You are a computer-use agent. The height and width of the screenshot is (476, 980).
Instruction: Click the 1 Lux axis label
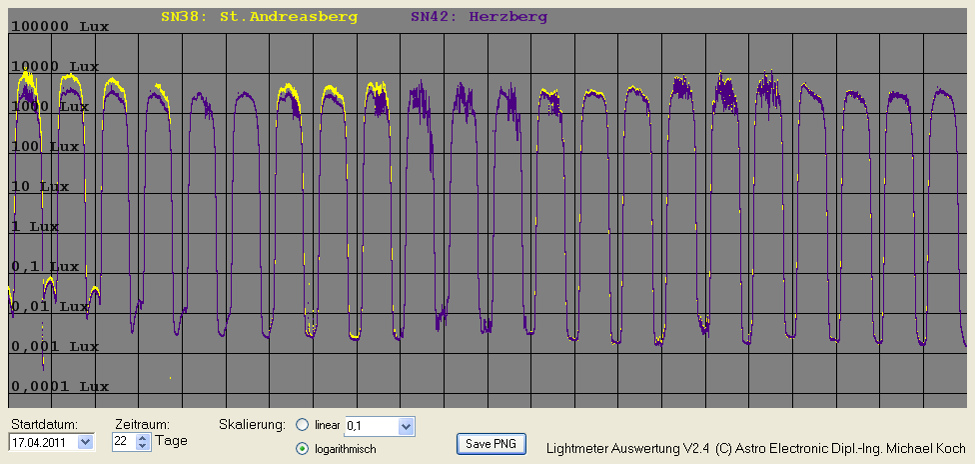click(x=36, y=226)
